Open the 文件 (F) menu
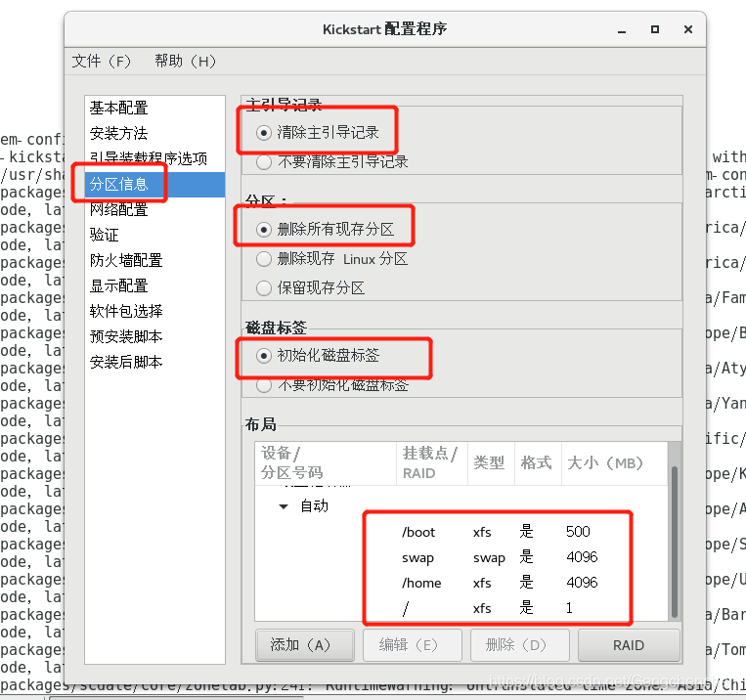 [x=102, y=62]
